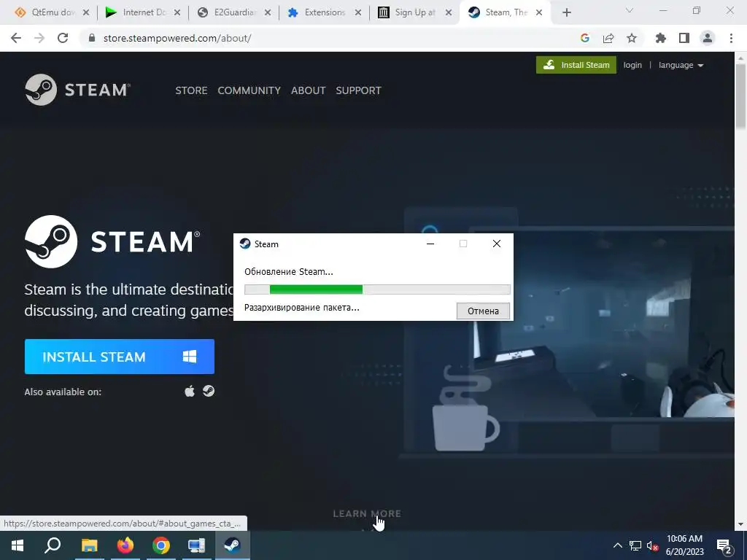This screenshot has height=560, width=747.
Task: Switch to Chrome taskbar icon
Action: point(161,545)
